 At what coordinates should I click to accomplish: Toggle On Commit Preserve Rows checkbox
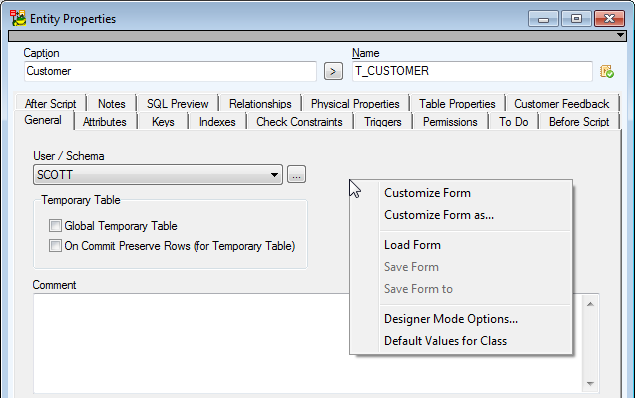pyautogui.click(x=55, y=245)
